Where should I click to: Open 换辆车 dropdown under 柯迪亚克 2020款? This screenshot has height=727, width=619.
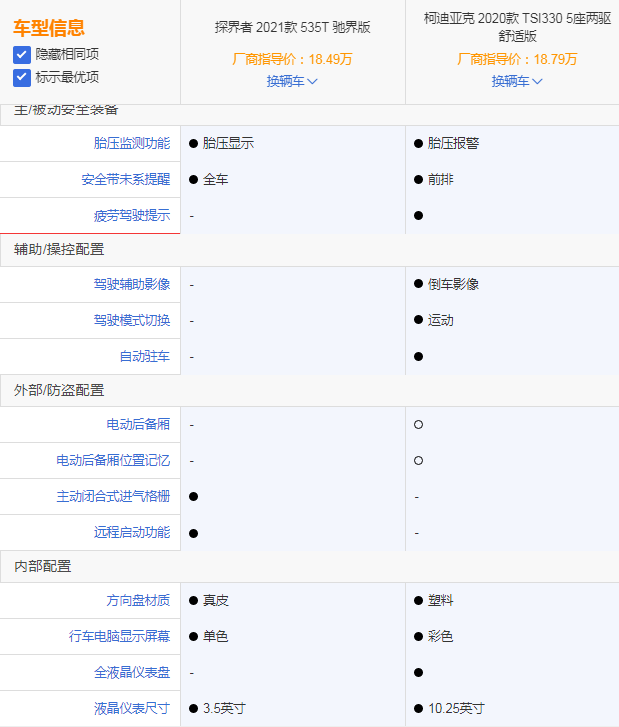click(517, 81)
